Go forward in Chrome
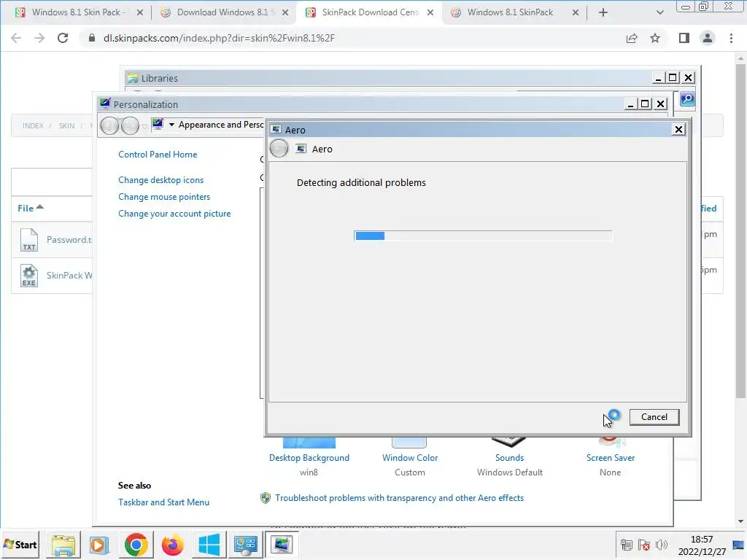 click(39, 38)
